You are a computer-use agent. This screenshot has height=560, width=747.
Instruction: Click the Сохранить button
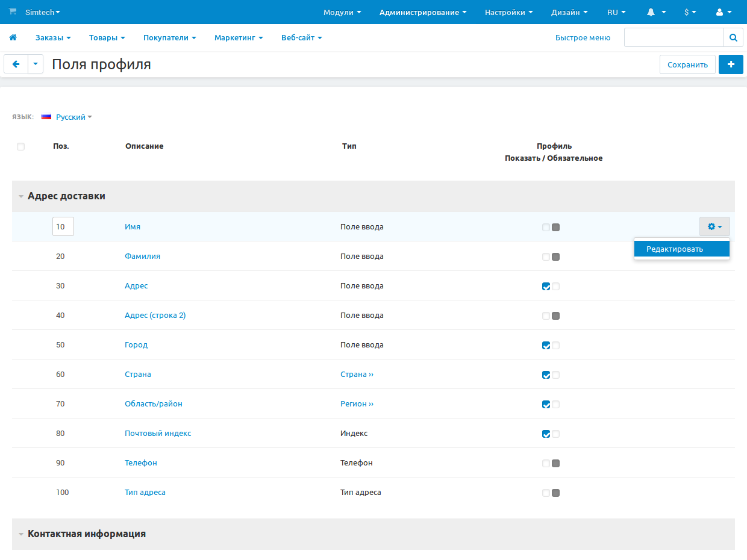687,64
